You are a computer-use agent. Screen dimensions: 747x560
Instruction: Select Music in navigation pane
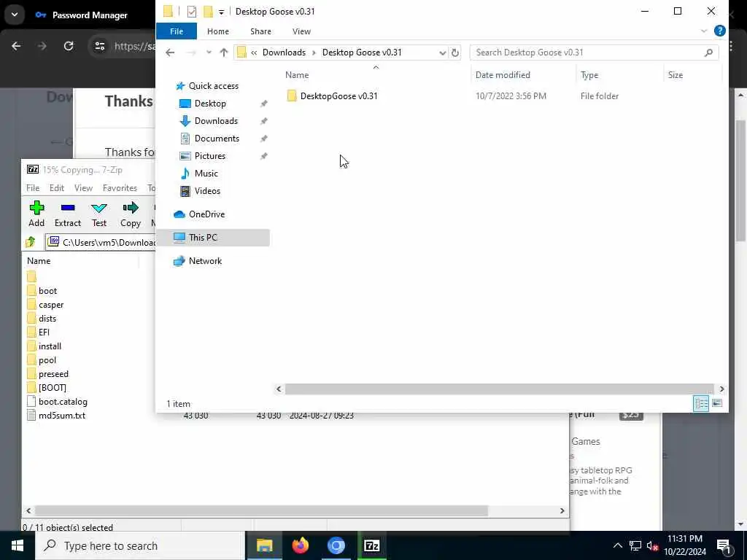206,174
